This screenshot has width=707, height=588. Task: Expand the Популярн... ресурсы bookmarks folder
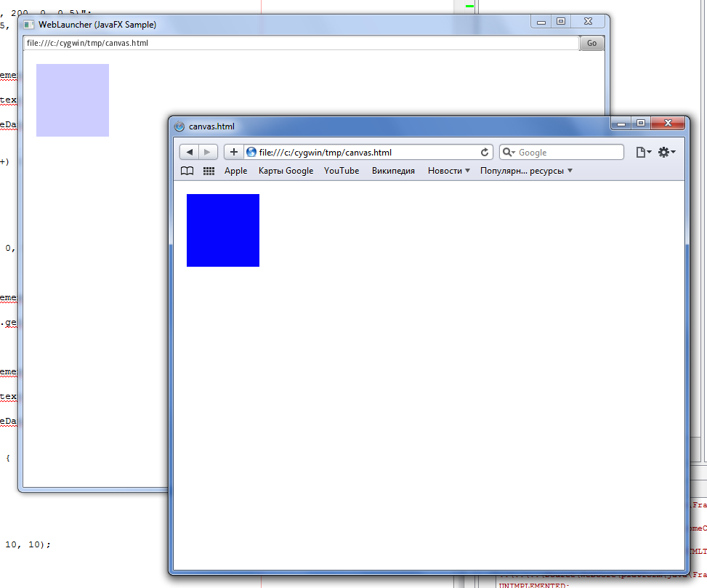pos(526,171)
